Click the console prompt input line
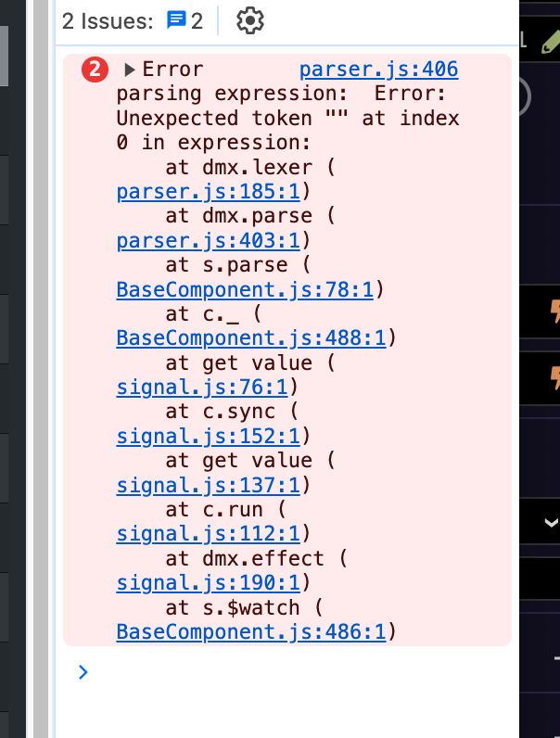 pos(278,672)
